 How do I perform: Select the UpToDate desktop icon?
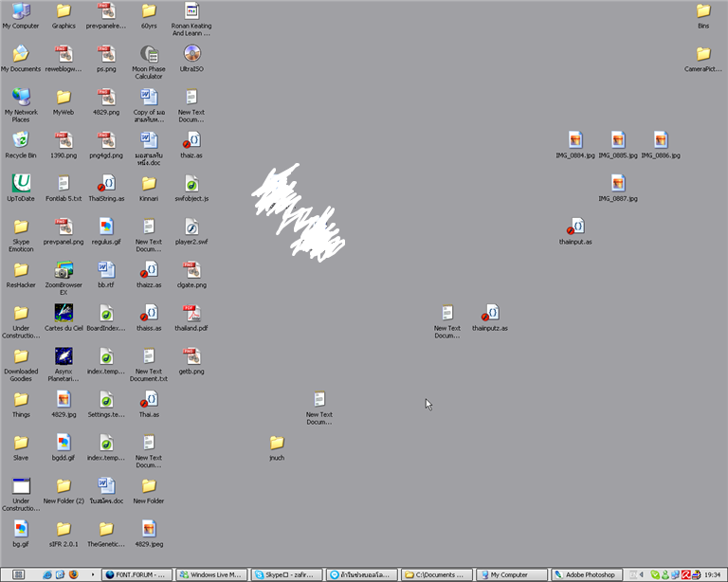click(x=21, y=188)
